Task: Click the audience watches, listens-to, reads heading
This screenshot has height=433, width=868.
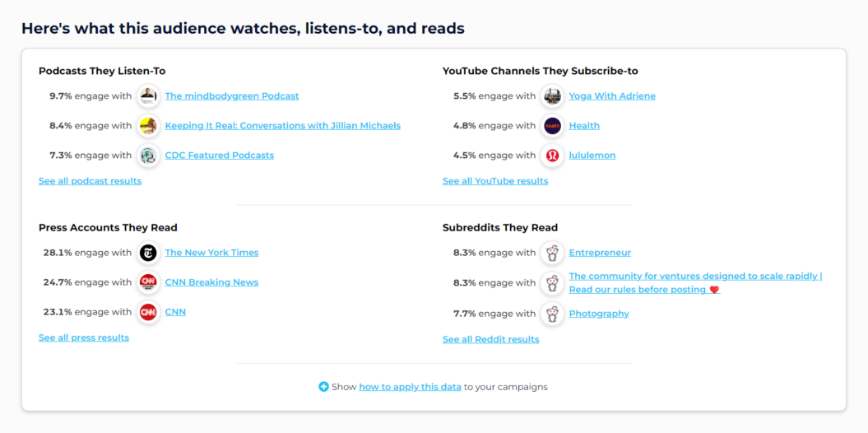Action: pos(243,29)
